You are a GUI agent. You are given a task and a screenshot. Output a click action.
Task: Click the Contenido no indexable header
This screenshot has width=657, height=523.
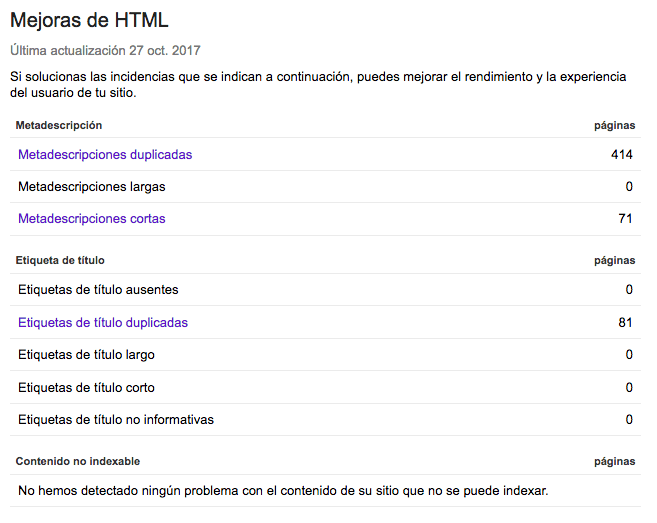(78, 461)
